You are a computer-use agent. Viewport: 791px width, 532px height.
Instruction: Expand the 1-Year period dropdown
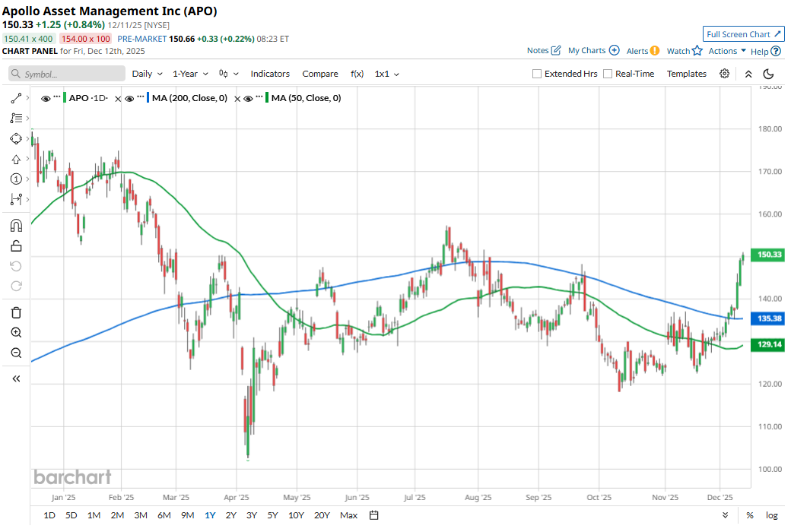(190, 74)
